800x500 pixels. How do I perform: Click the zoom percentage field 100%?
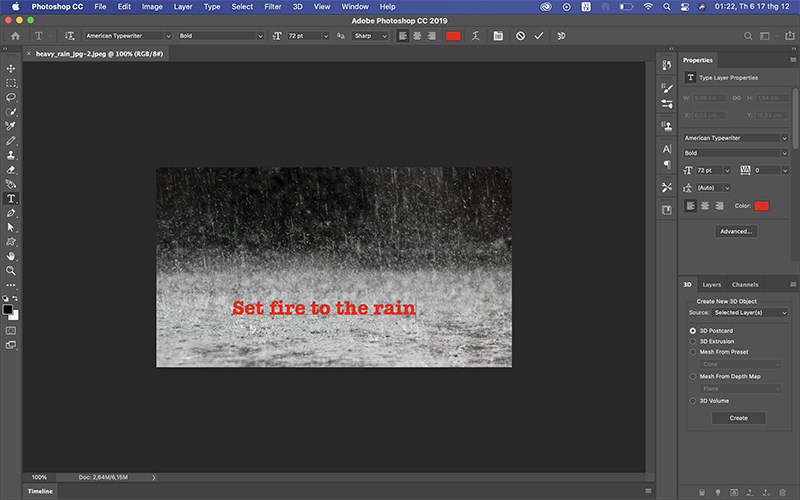(x=39, y=478)
